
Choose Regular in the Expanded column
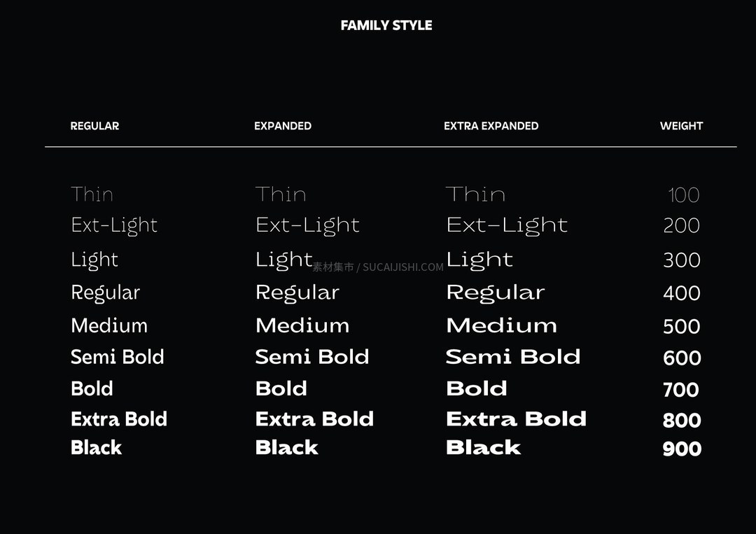297,293
